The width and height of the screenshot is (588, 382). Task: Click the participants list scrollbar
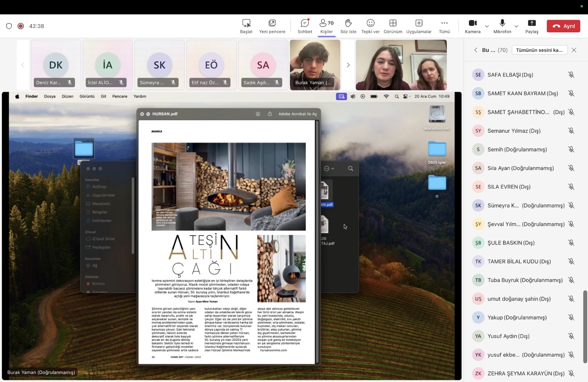pos(585,327)
